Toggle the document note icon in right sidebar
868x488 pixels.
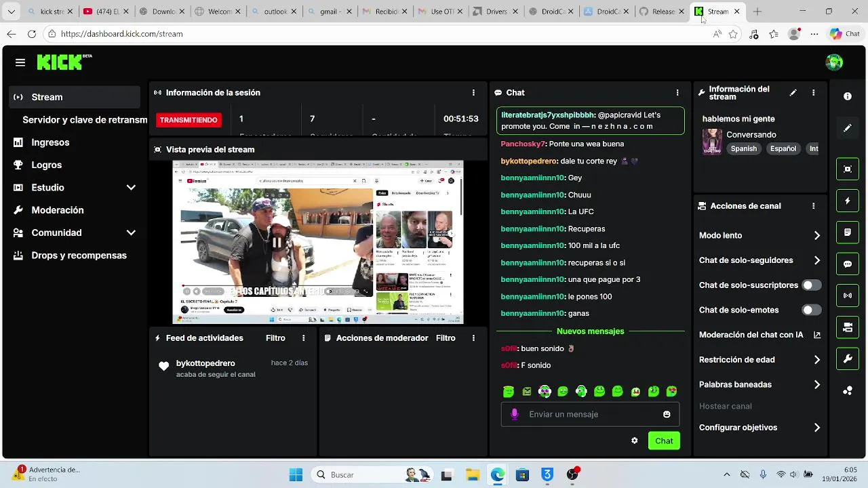(x=848, y=232)
